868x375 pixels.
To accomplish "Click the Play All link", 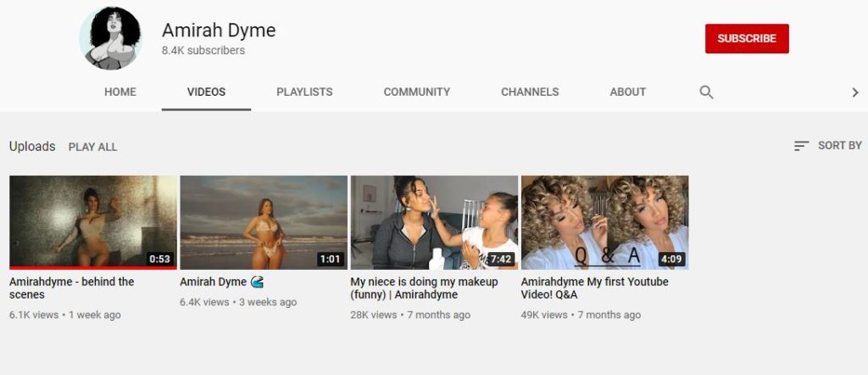I will [92, 147].
